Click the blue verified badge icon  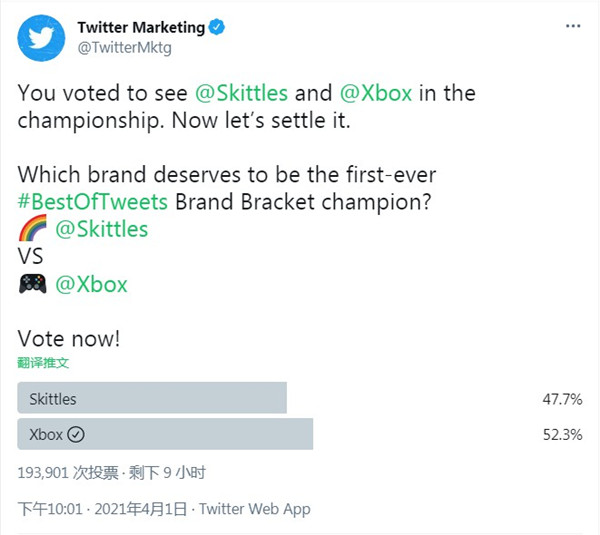point(217,27)
